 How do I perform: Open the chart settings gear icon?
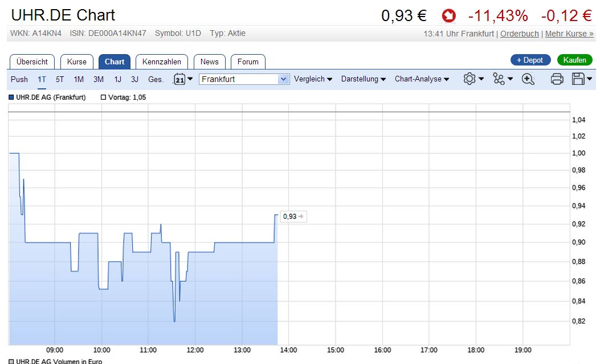(x=469, y=79)
